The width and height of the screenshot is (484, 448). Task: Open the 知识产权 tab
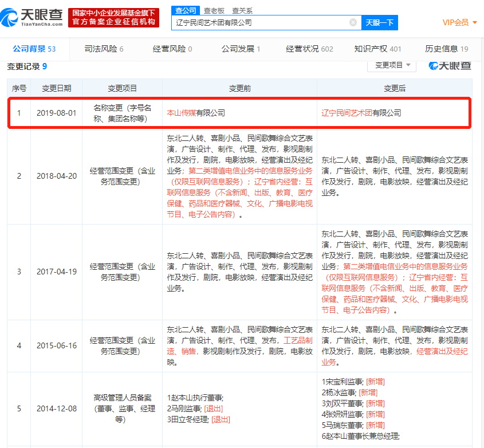point(377,49)
